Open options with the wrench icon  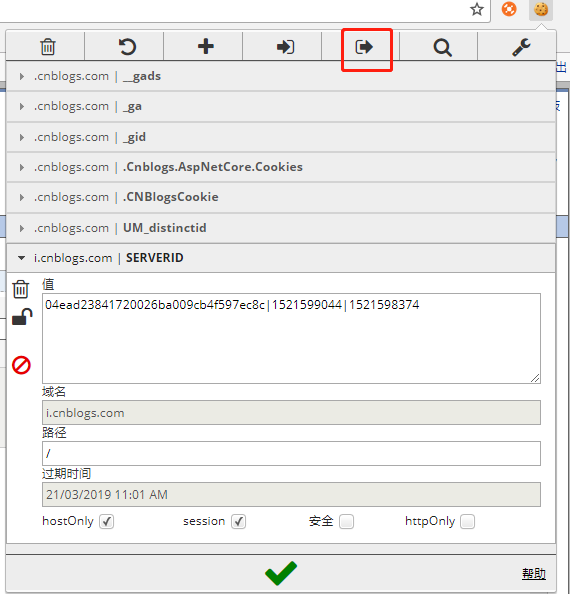click(521, 47)
